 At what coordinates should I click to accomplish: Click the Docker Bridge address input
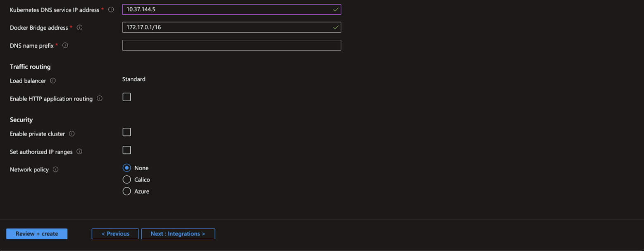point(227,28)
